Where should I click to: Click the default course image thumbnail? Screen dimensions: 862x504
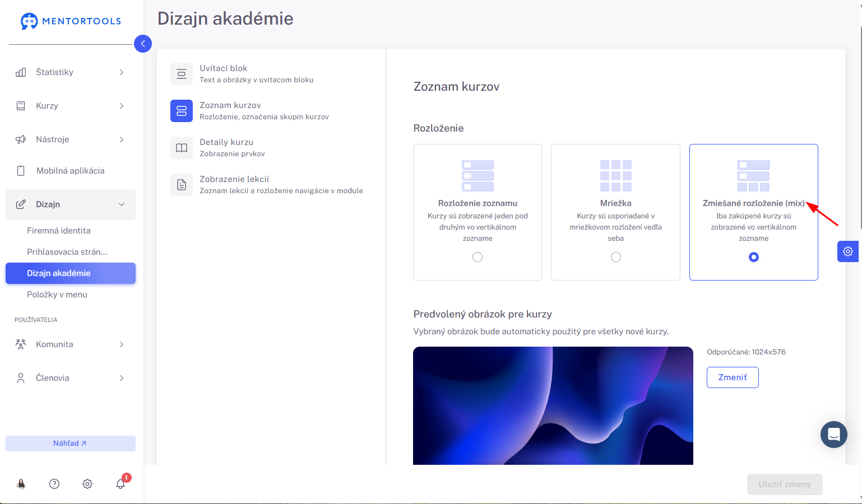tap(553, 405)
